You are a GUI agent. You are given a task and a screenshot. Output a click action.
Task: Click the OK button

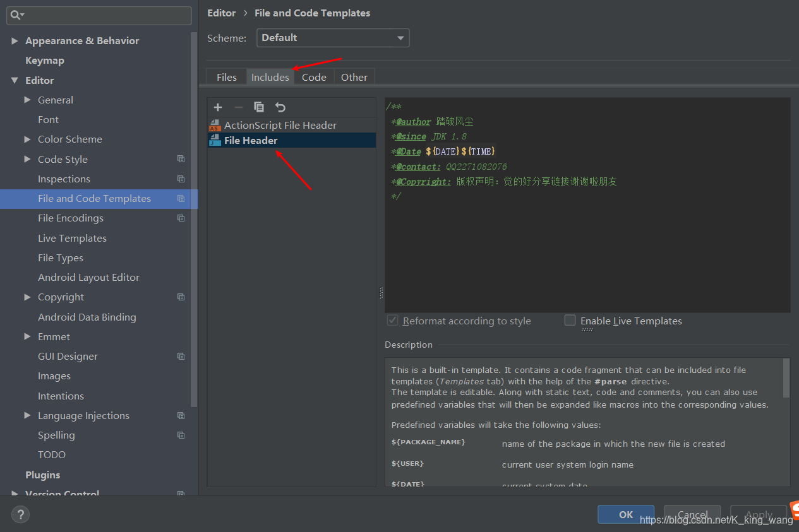tap(626, 514)
